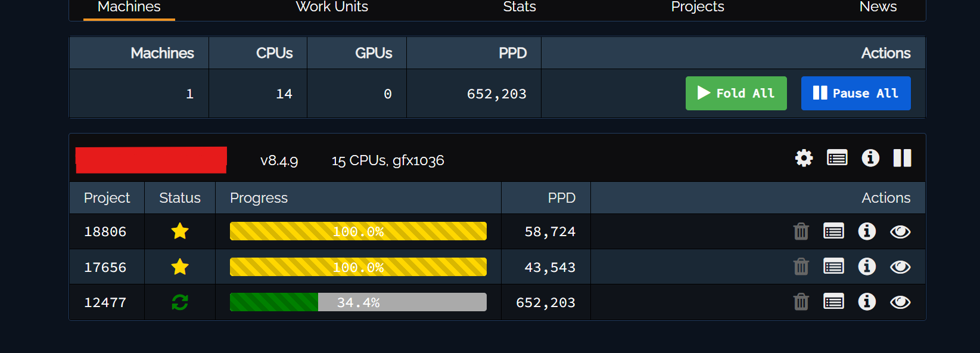Open machine settings gear icon
Screen dimensions: 980x353
coord(804,158)
